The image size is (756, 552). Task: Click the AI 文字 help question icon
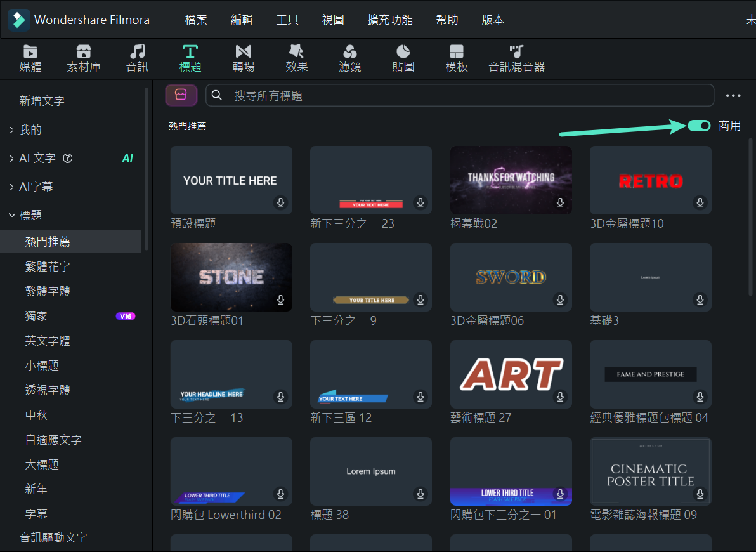pos(68,158)
